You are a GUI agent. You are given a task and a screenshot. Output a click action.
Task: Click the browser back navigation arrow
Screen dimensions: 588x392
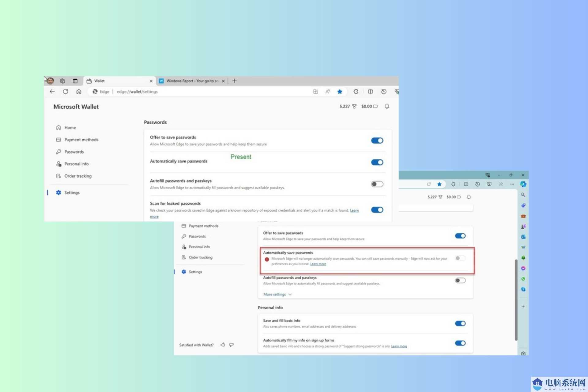pyautogui.click(x=52, y=92)
